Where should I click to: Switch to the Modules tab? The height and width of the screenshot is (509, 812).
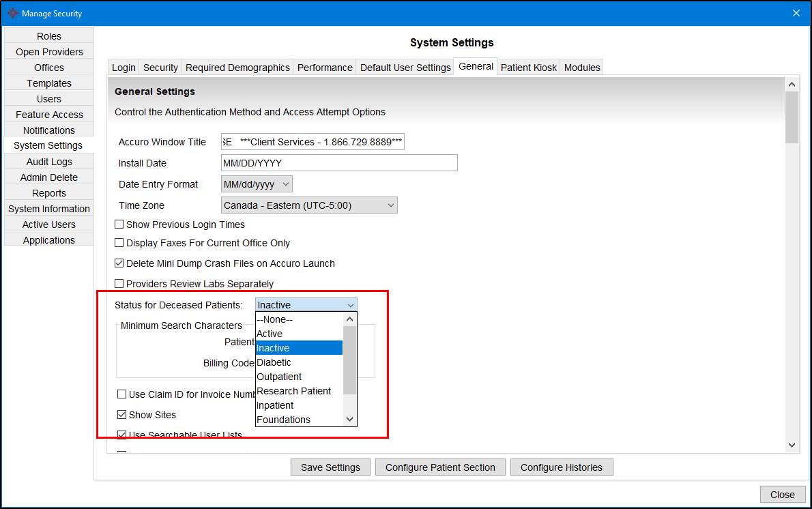(x=581, y=66)
